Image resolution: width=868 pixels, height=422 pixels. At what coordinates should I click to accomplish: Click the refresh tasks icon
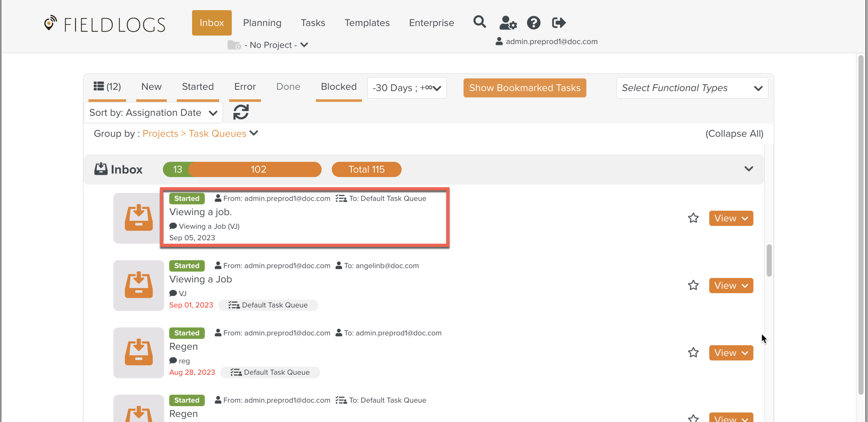(241, 112)
